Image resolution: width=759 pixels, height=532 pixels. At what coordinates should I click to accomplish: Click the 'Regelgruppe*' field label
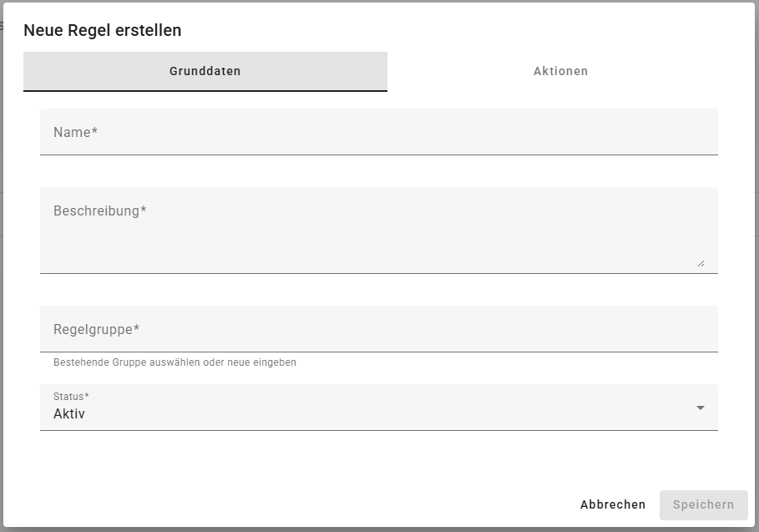point(96,329)
